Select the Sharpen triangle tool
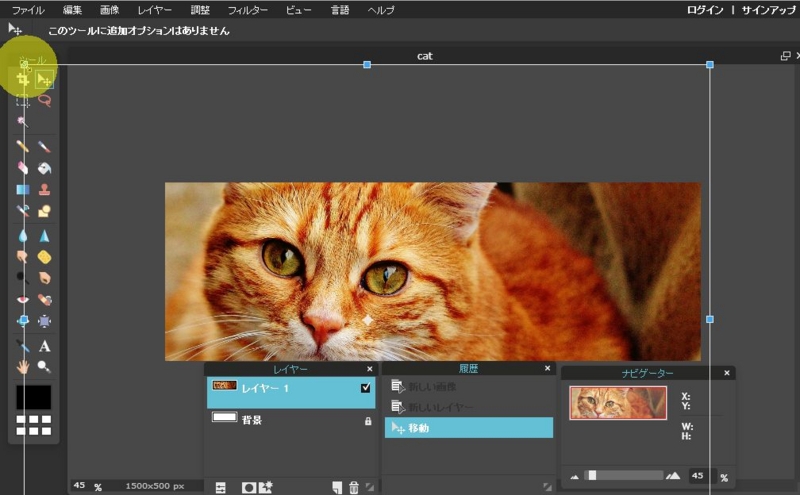Viewport: 800px width, 495px height. click(44, 236)
